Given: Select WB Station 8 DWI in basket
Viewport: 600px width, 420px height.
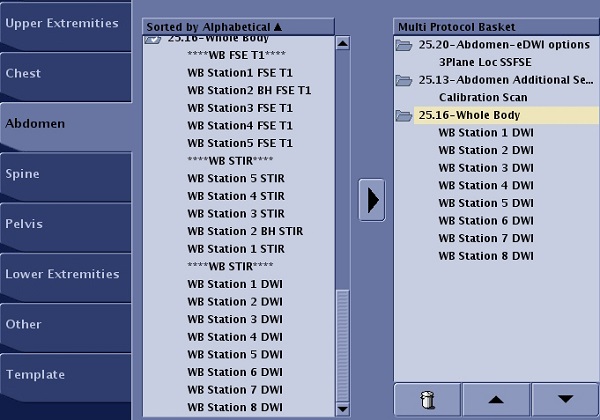Looking at the screenshot, I should coord(485,256).
